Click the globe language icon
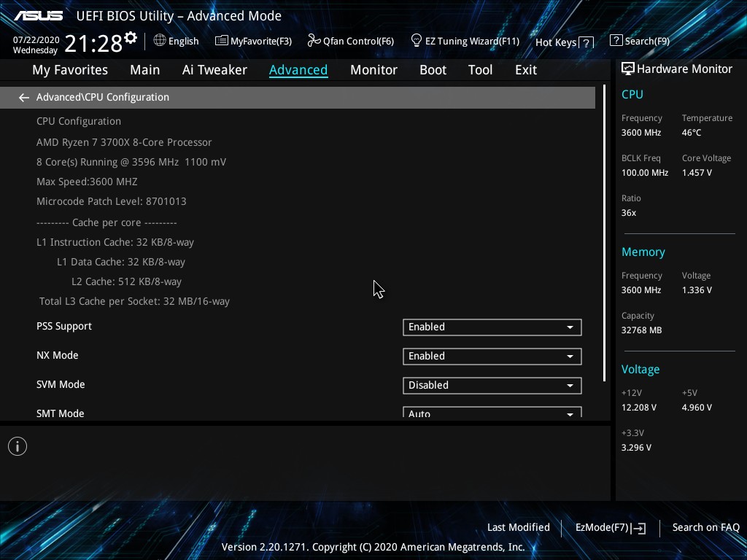The image size is (747, 560). pos(160,41)
